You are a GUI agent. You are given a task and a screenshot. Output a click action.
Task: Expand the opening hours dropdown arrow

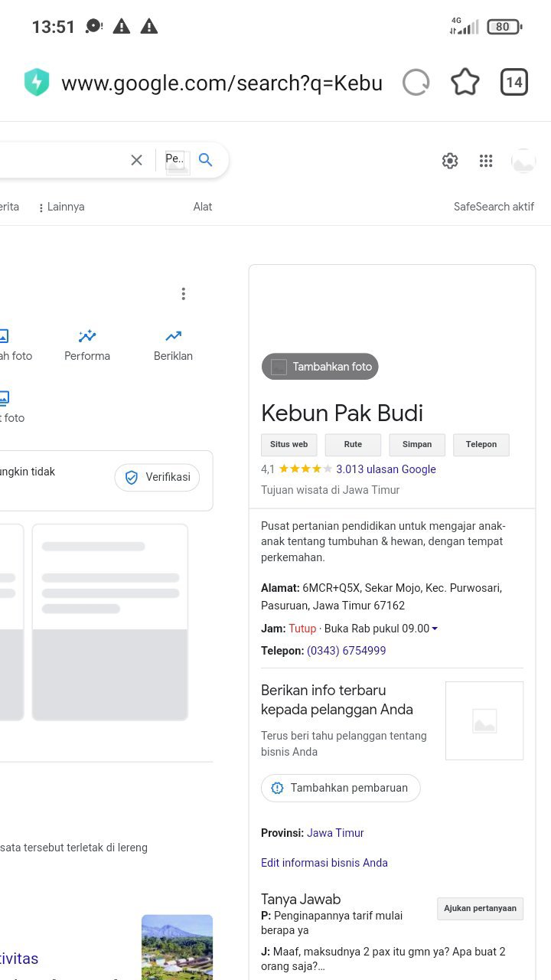coord(435,629)
